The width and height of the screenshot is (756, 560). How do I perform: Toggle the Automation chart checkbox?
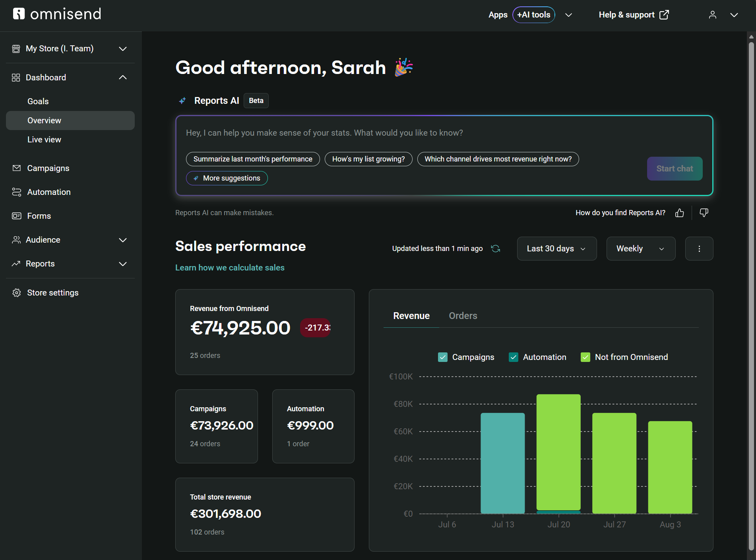[x=514, y=357]
